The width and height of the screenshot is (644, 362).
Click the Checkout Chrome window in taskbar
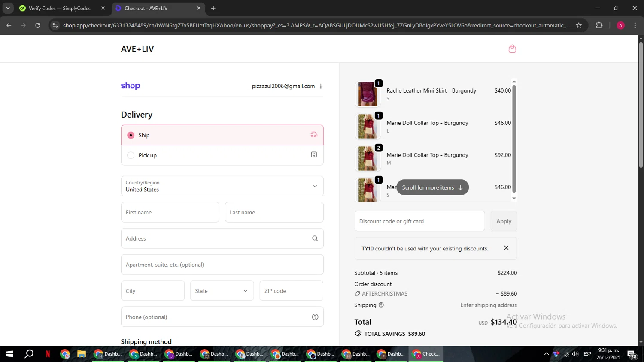tap(425, 354)
